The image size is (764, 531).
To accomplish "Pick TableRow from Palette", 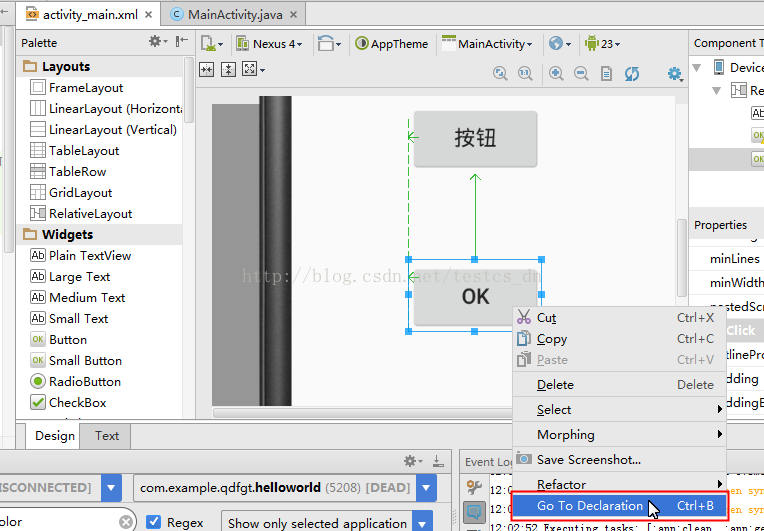I will [68, 171].
